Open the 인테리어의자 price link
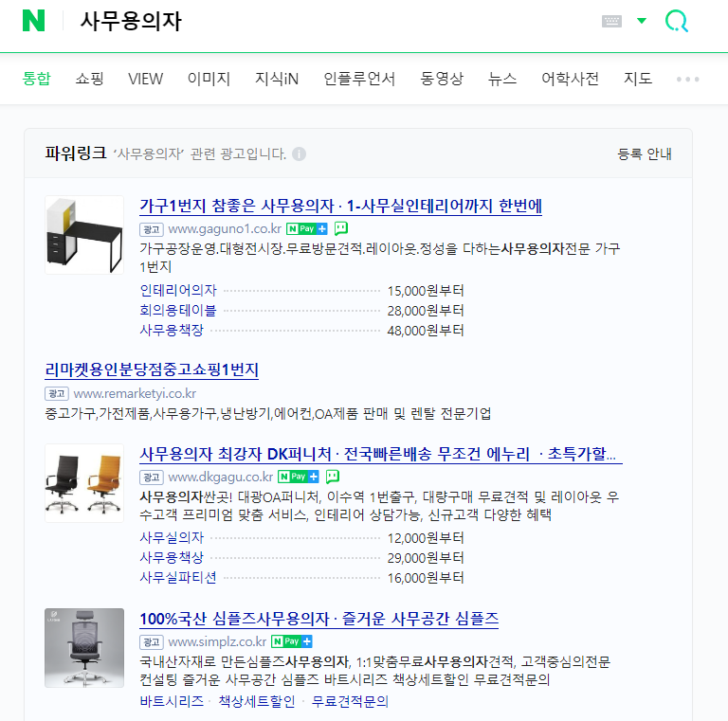Viewport: 728px width, 721px height. point(178,291)
